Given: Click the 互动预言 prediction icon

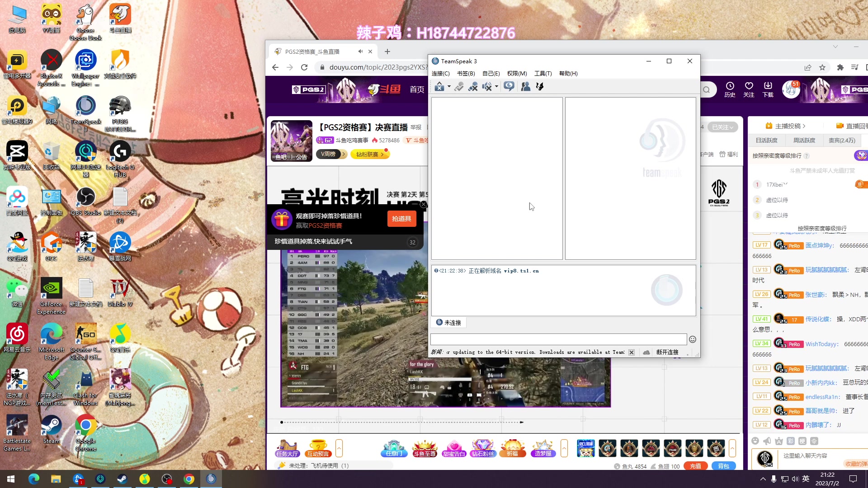Looking at the screenshot, I should pos(318,448).
